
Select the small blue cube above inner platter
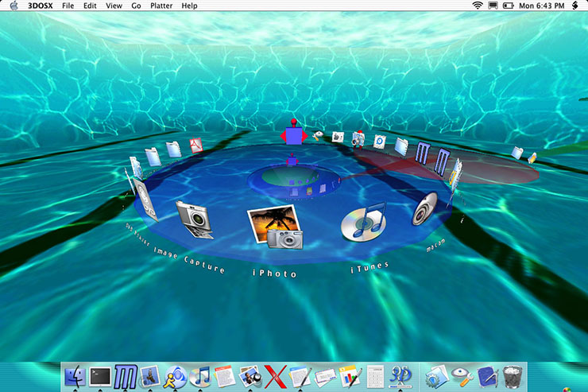[292, 160]
